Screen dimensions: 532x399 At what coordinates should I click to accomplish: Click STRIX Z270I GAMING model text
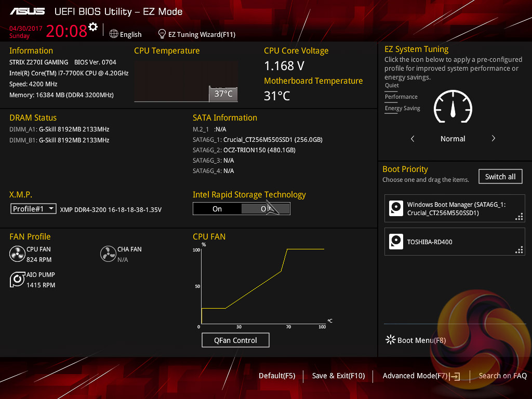click(38, 62)
